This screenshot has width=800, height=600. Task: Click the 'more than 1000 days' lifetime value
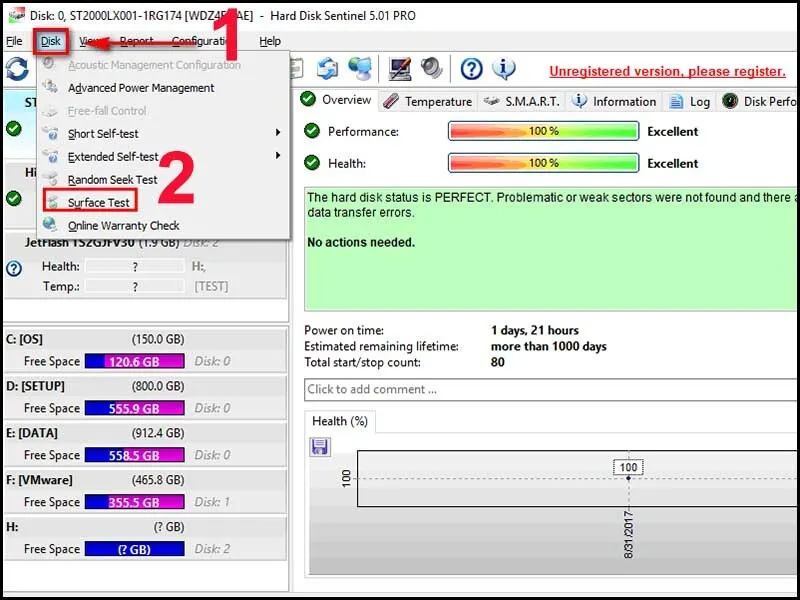[548, 346]
